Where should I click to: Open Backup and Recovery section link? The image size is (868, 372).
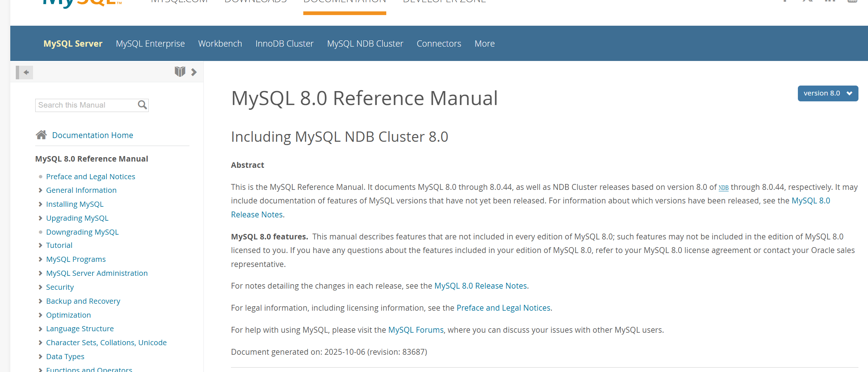click(83, 301)
